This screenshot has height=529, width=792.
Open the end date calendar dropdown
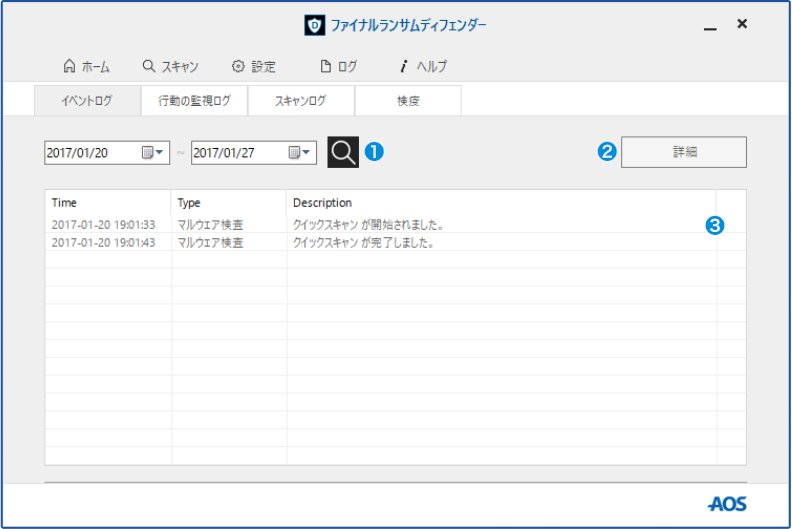pos(300,152)
